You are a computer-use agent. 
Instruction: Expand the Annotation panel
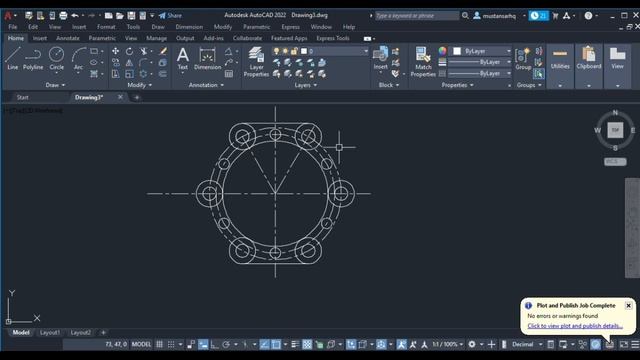pyautogui.click(x=206, y=85)
